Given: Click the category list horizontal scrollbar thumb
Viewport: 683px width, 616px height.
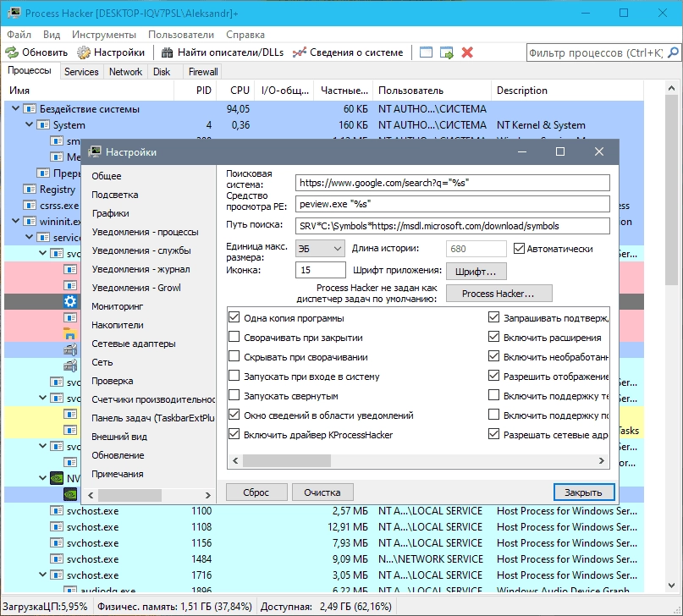Looking at the screenshot, I should tap(129, 495).
